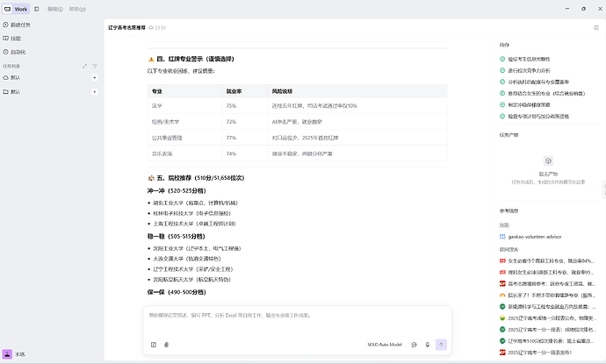Collapse the task list with arrows icon

click(x=84, y=67)
